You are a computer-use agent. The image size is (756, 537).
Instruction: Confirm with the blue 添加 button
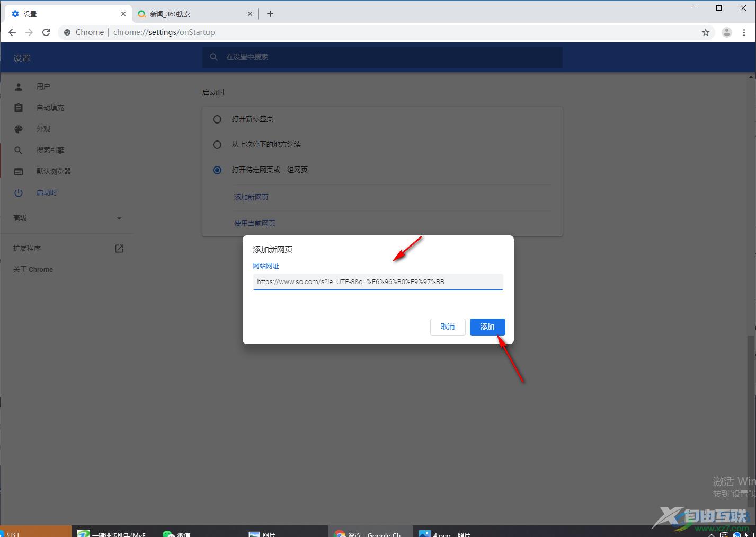(x=487, y=327)
